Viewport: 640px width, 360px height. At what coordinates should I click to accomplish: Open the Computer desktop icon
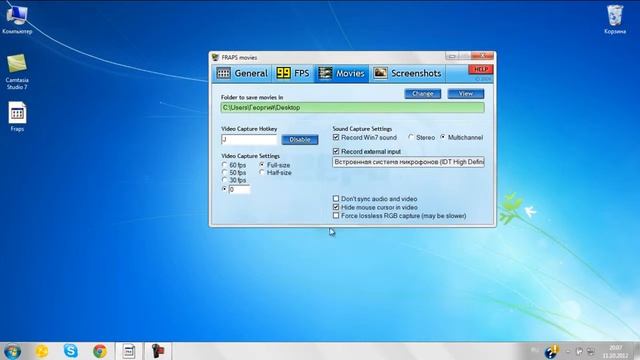[17, 19]
